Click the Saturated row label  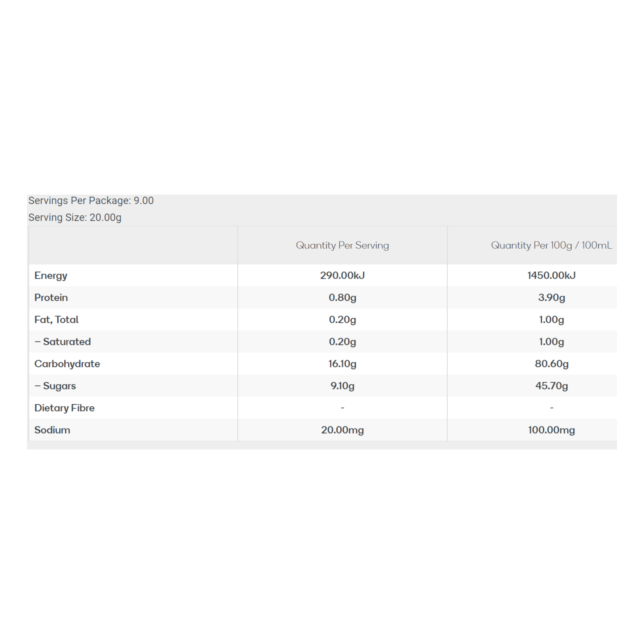pyautogui.click(x=67, y=342)
